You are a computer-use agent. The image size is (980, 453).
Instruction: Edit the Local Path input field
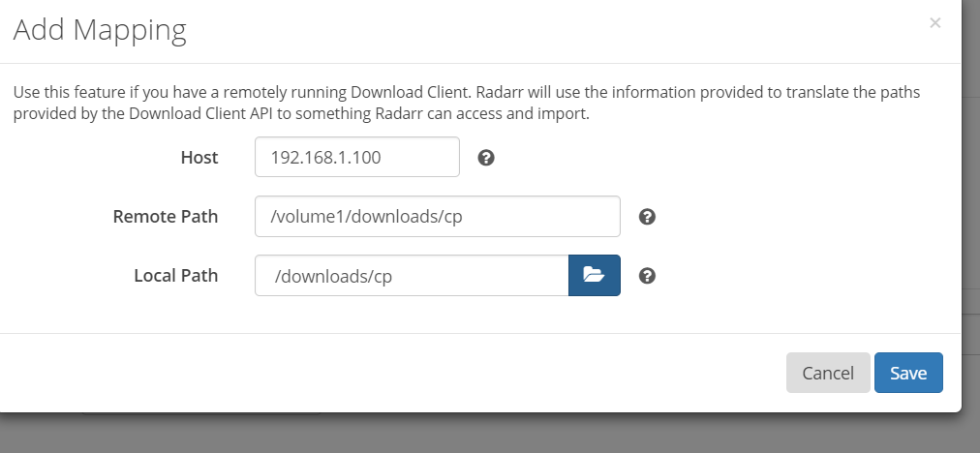tap(412, 275)
